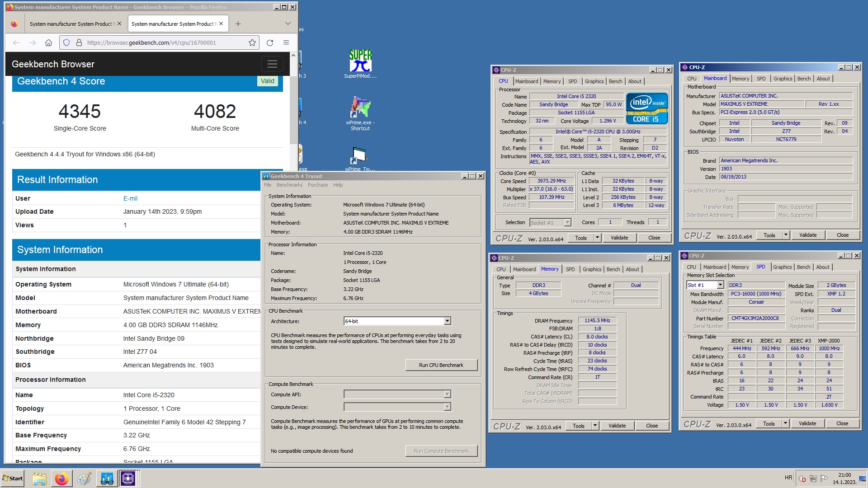Open the Benchmarks menu in Geekbench 4 Tryout
Screen dimensions: 868x488
(289, 185)
